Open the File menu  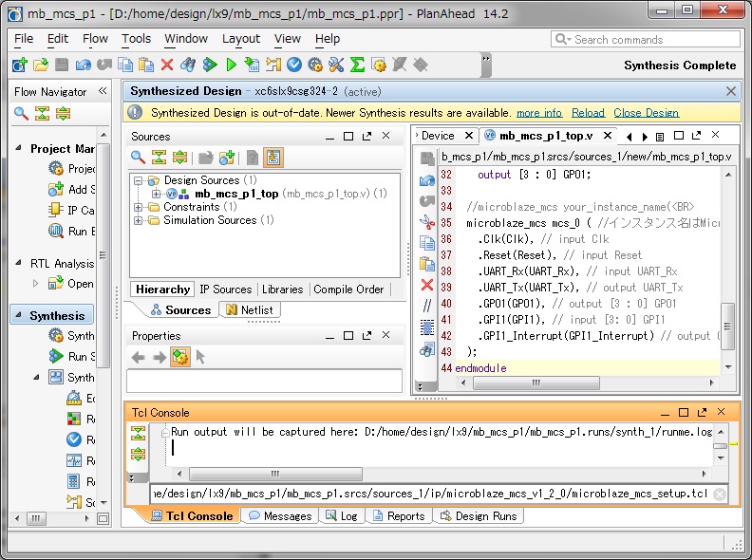point(24,38)
